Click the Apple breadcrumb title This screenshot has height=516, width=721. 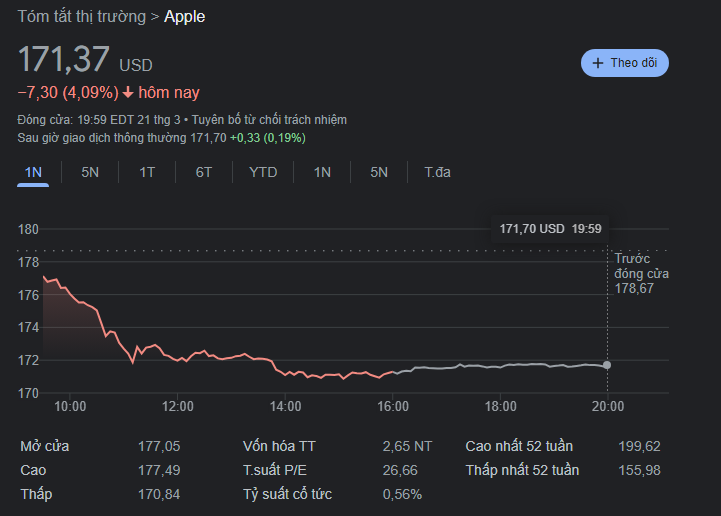tap(184, 17)
